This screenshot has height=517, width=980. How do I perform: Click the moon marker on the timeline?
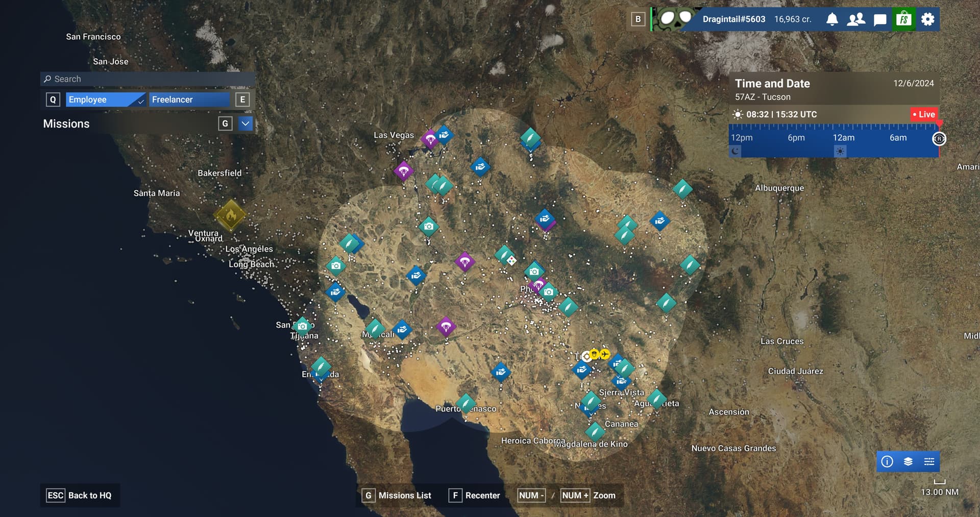click(x=735, y=151)
